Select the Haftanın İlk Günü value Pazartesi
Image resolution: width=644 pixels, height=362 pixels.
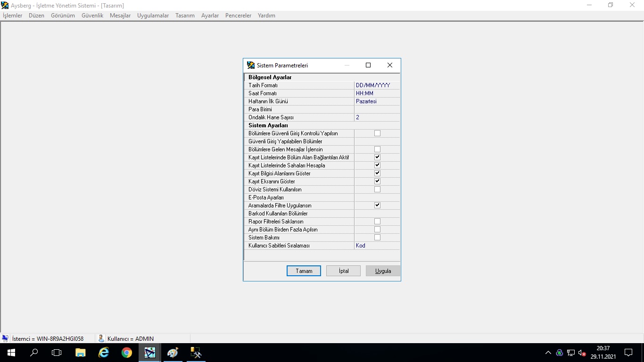coord(376,101)
